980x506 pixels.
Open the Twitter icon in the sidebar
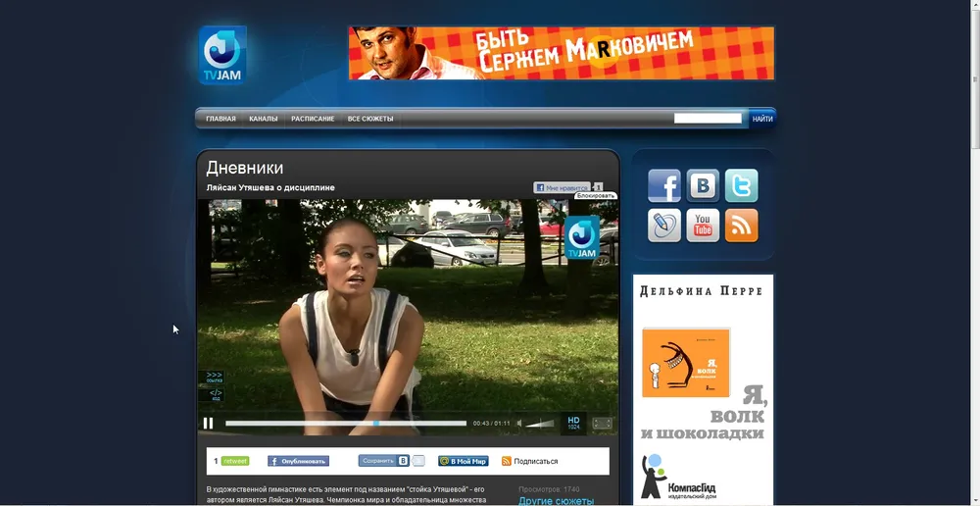(741, 185)
